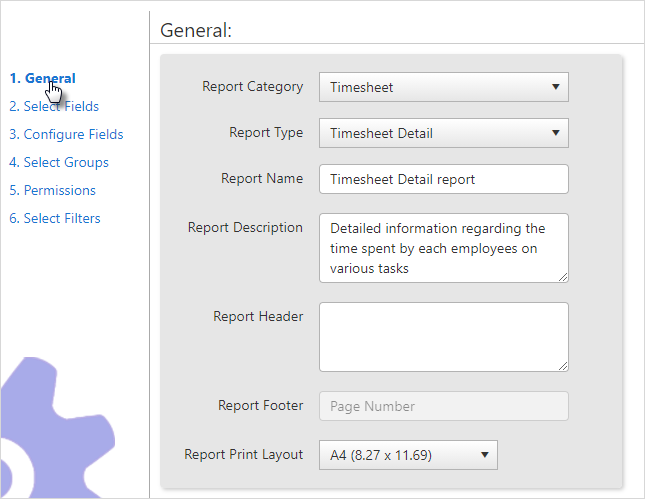Open the Report Print Layout dropdown
The width and height of the screenshot is (645, 499).
(x=408, y=455)
